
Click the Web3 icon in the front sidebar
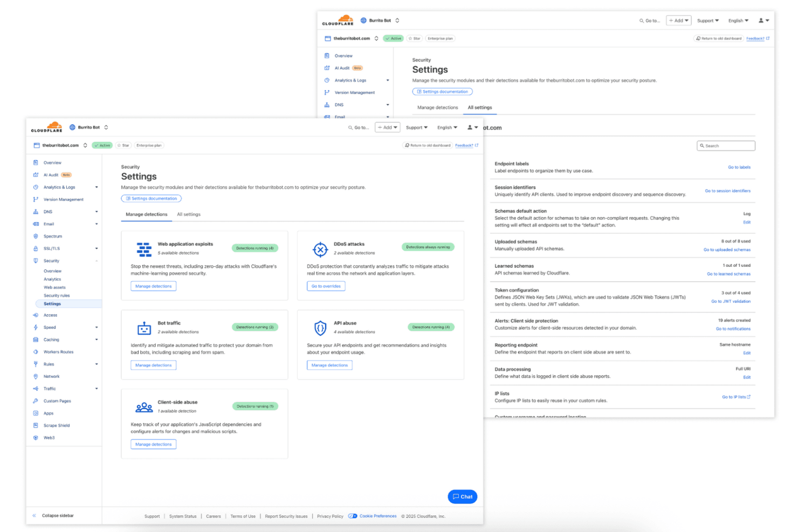(36, 438)
